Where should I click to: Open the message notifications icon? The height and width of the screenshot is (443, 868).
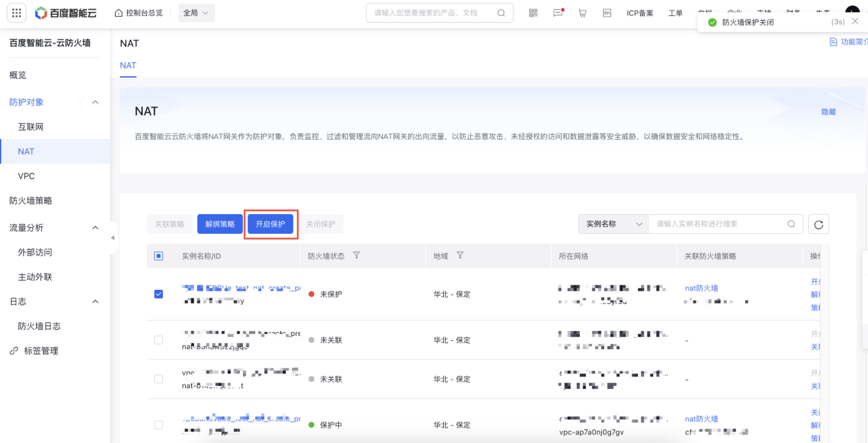pos(558,13)
